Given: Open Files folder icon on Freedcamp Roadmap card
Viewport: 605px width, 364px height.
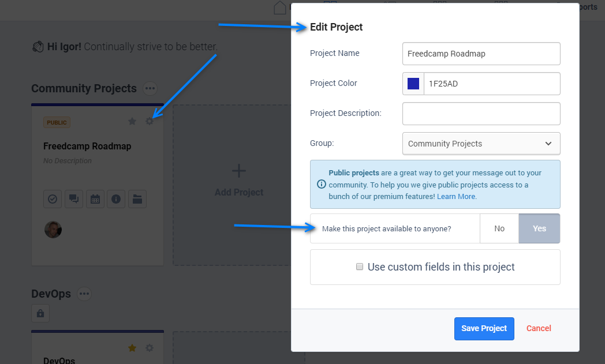Looking at the screenshot, I should 137,199.
